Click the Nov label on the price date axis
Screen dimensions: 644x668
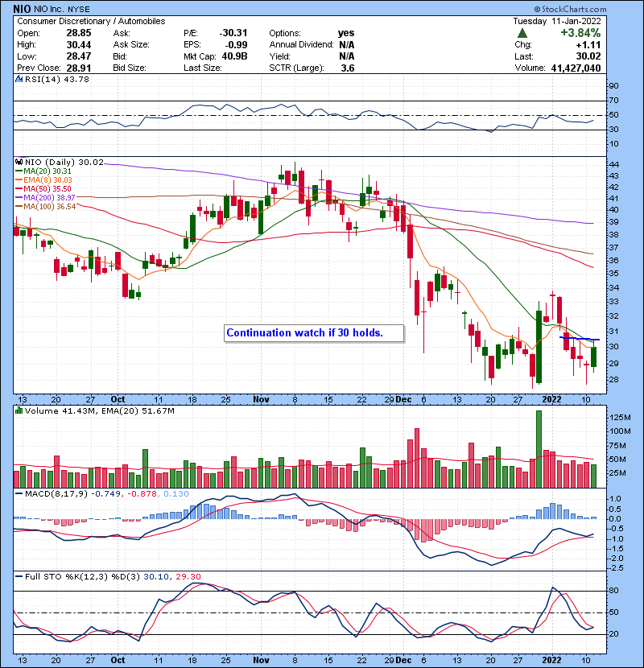click(x=261, y=399)
